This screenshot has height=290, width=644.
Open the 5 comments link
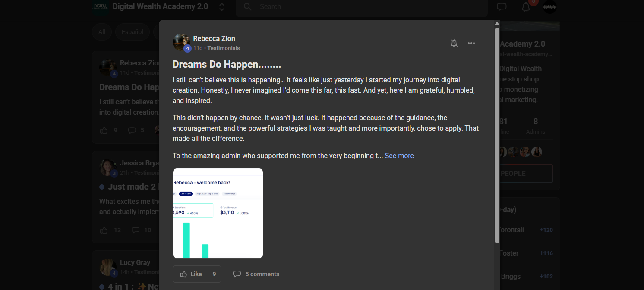(262, 274)
